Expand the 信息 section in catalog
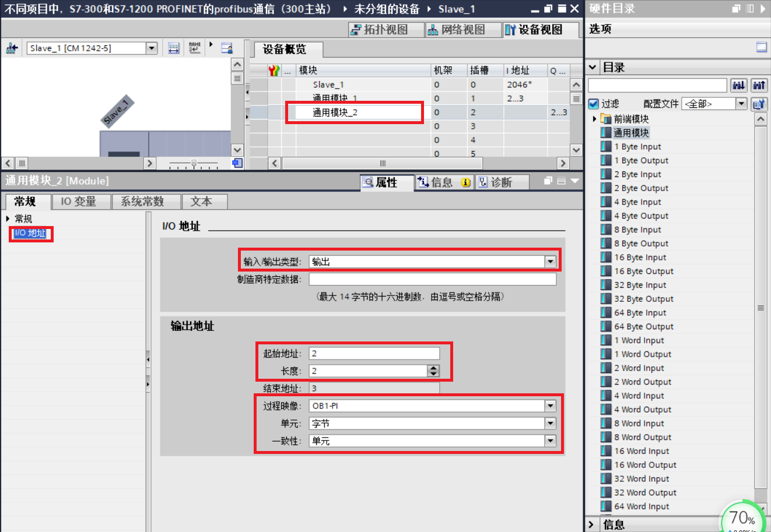Screen dimensions: 771x532 pos(591,524)
